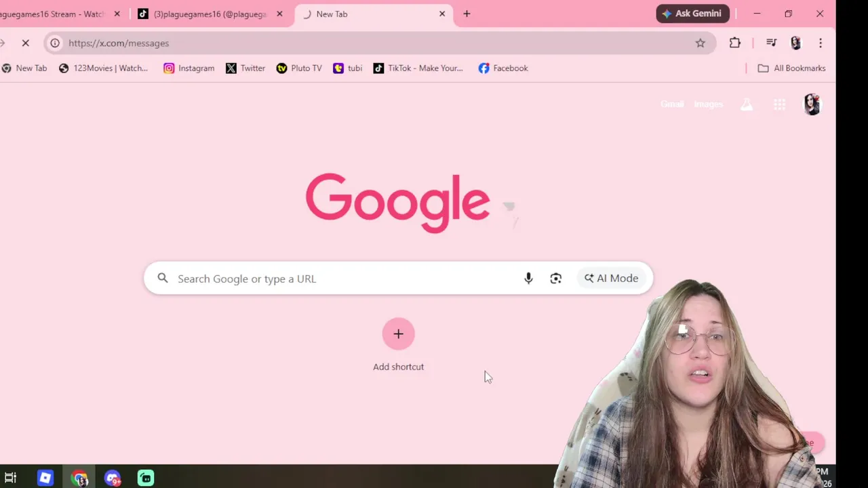The image size is (868, 488).
Task: Stop loading the page with X button
Action: [x=26, y=43]
